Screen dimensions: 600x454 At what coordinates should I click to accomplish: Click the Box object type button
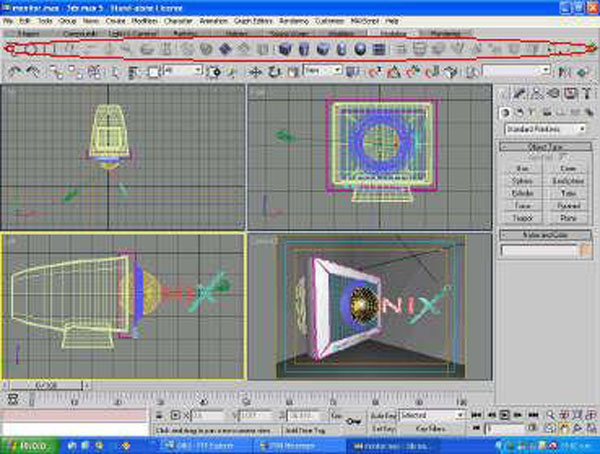point(522,168)
